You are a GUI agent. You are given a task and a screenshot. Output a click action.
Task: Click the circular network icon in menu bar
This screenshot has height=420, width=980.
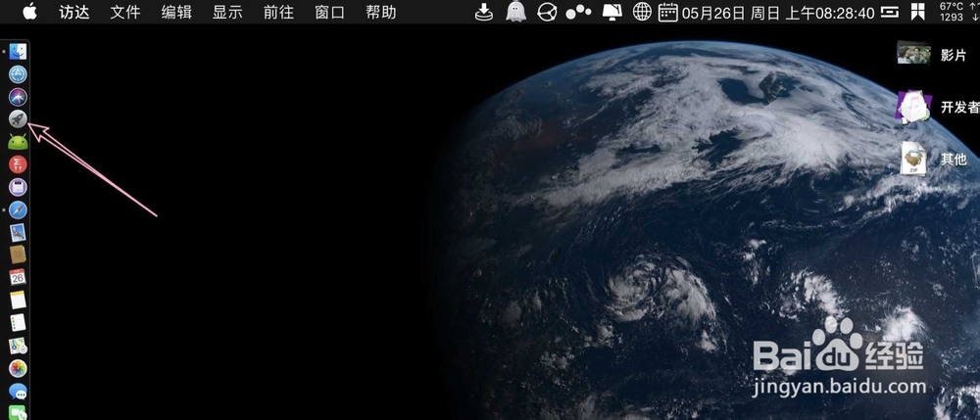[547, 12]
